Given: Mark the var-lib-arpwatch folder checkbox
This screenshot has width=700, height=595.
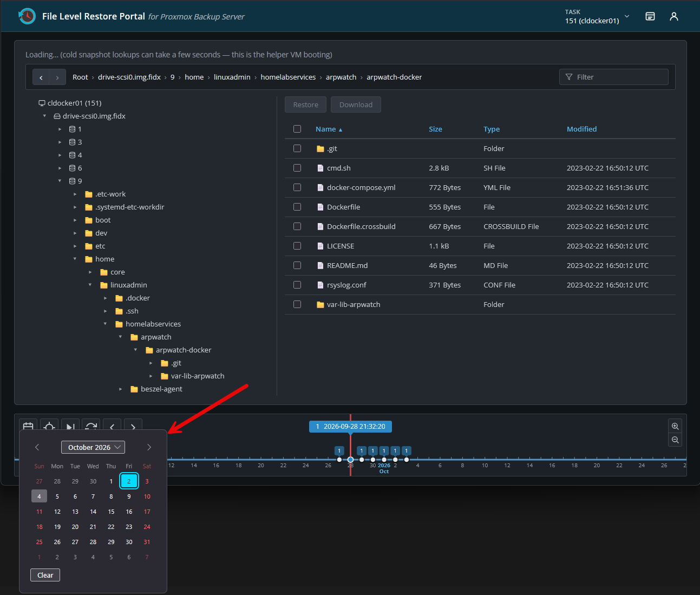Looking at the screenshot, I should 297,304.
